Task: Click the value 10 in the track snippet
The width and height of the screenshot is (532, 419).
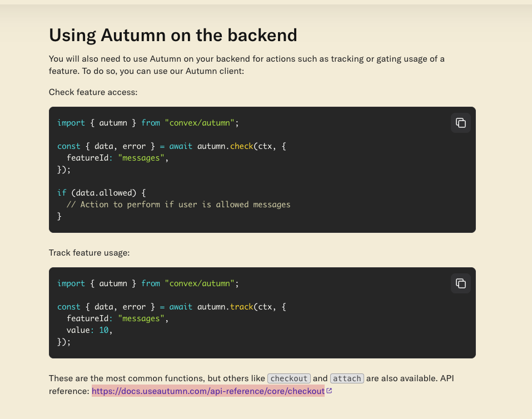Action: pos(104,330)
